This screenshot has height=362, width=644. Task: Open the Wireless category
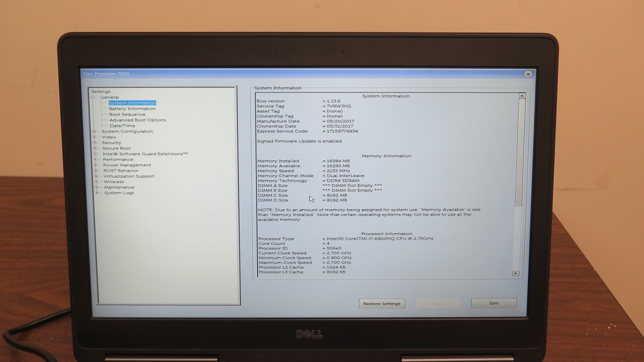(x=114, y=182)
